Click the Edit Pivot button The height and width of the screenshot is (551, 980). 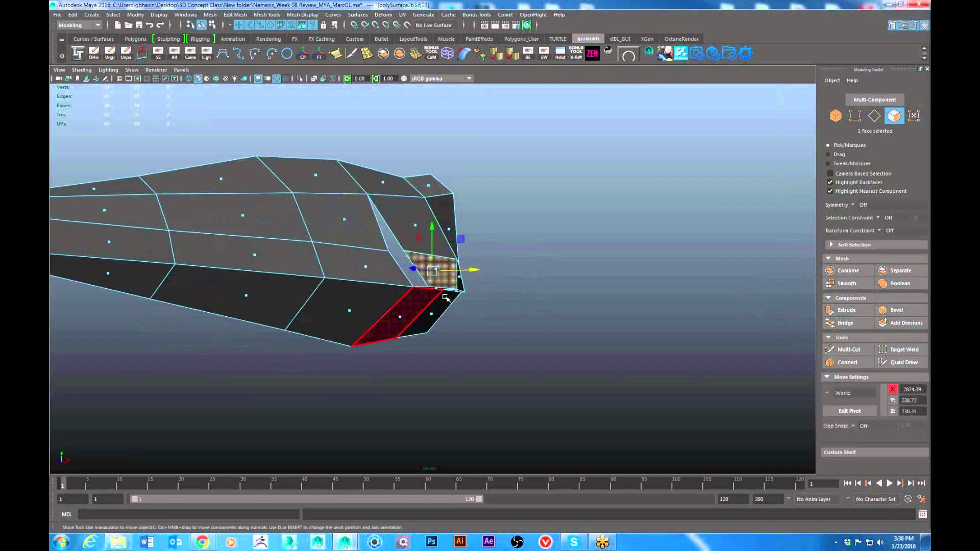[849, 411]
